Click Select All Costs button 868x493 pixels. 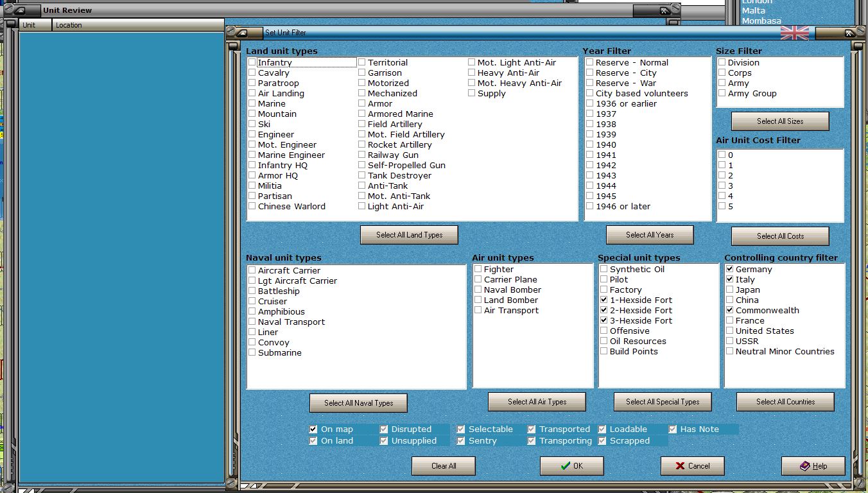pyautogui.click(x=780, y=236)
